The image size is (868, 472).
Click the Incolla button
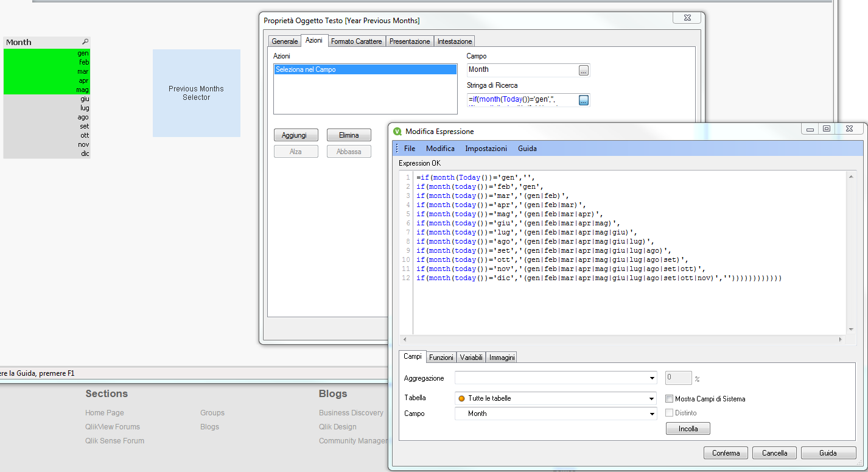(x=688, y=429)
